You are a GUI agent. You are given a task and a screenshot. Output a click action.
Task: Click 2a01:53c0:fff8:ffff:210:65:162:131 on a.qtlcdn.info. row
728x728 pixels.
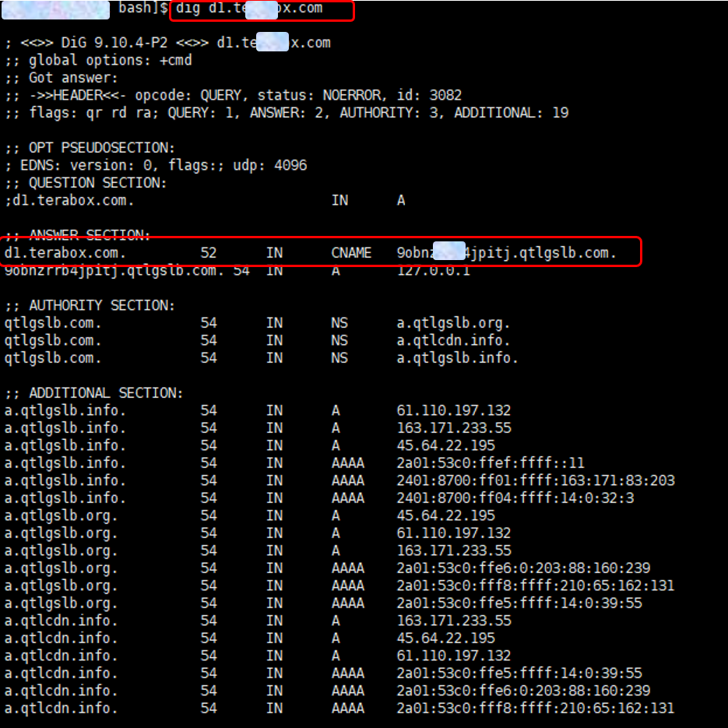pos(536,709)
